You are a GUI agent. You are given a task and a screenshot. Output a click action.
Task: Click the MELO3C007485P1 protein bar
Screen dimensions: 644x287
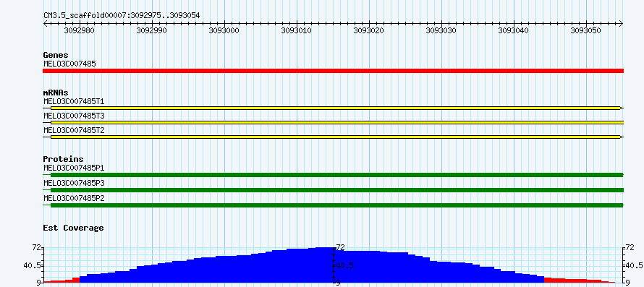[x=333, y=175]
